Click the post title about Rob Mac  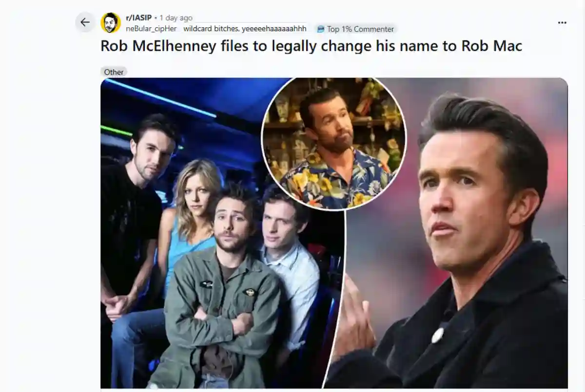(311, 46)
